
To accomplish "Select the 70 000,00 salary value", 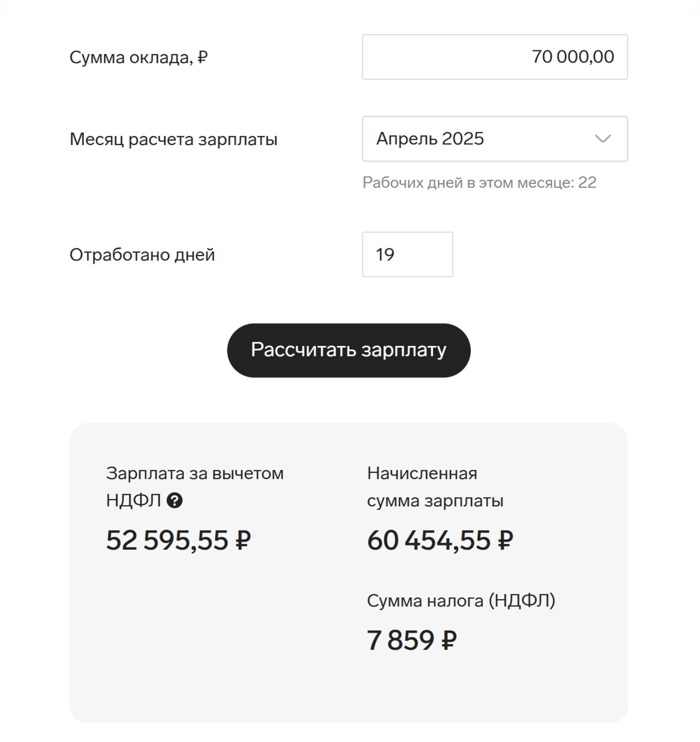I will tap(573, 57).
